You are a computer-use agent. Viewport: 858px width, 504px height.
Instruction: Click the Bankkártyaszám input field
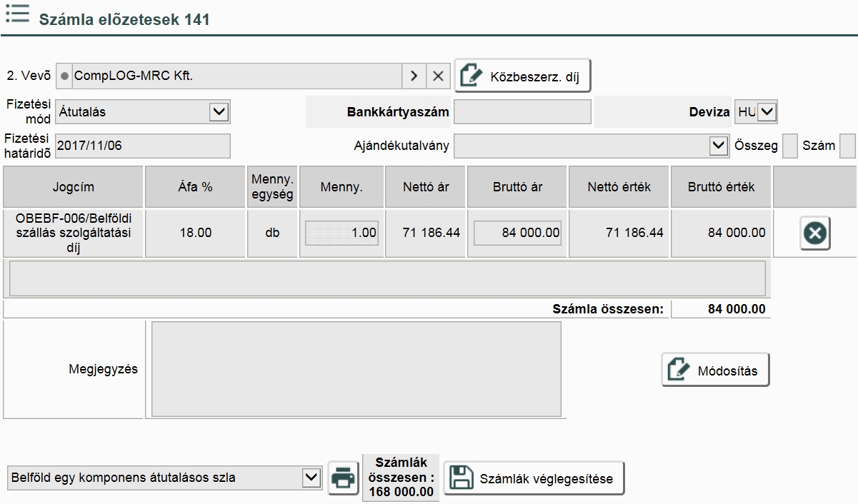pos(522,112)
